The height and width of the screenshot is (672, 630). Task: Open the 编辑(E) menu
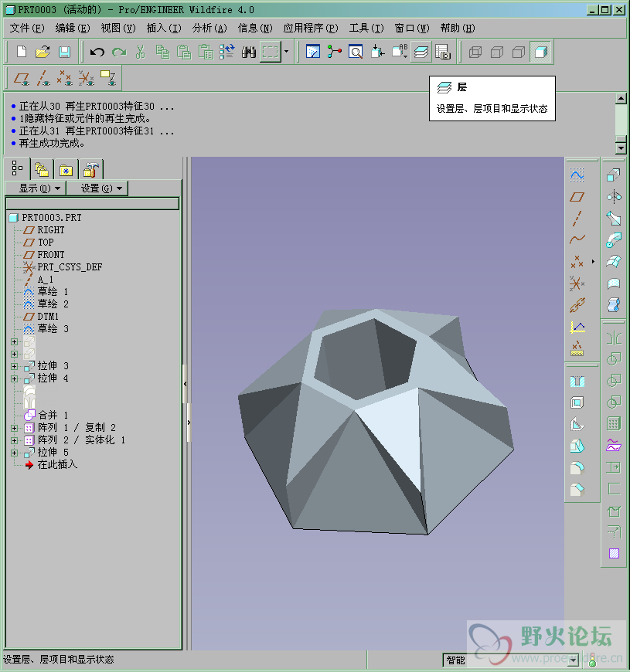coord(73,29)
